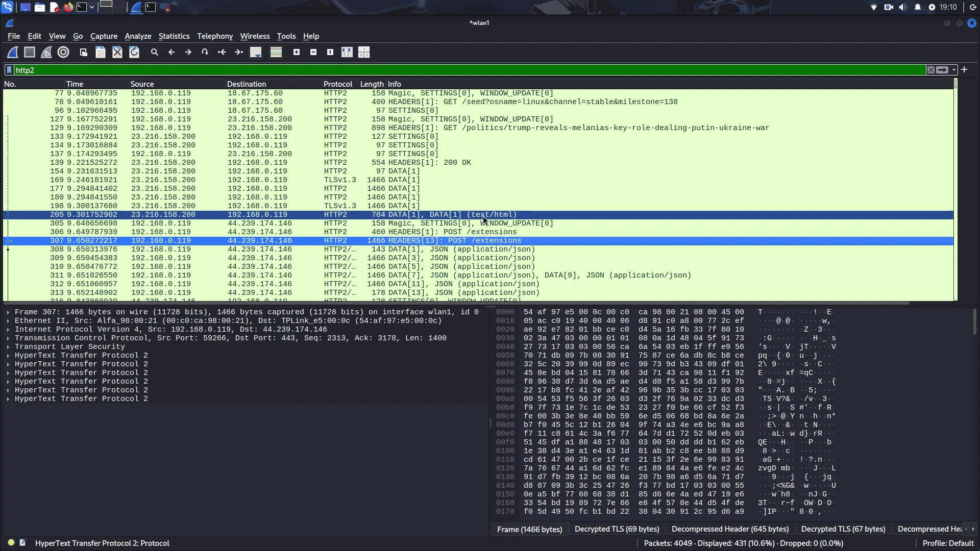The height and width of the screenshot is (551, 980).
Task: Click the Profile: Default status entry
Action: (x=948, y=543)
